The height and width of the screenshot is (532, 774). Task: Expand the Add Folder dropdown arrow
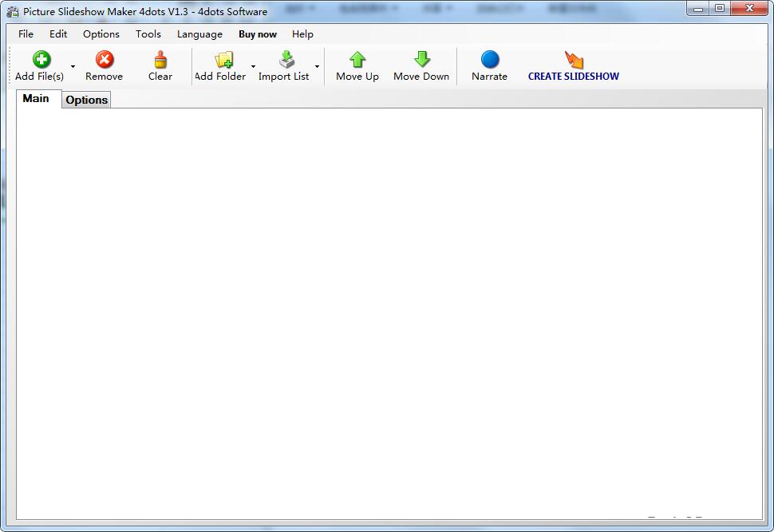pyautogui.click(x=253, y=67)
